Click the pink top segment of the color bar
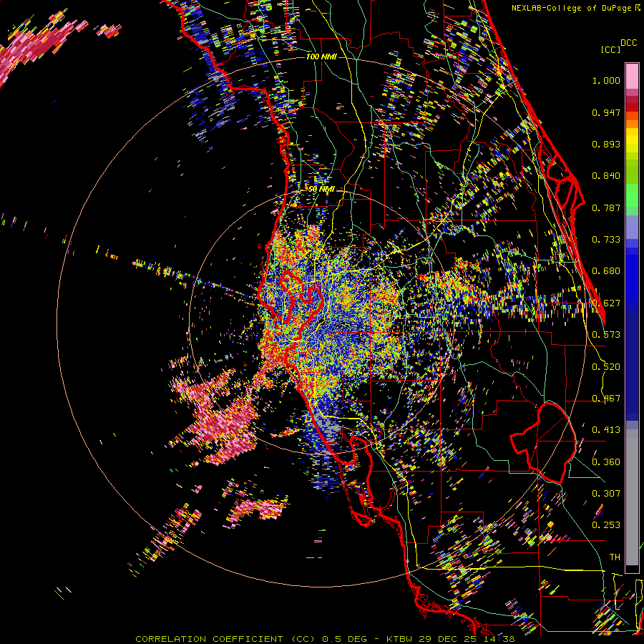 [x=632, y=76]
